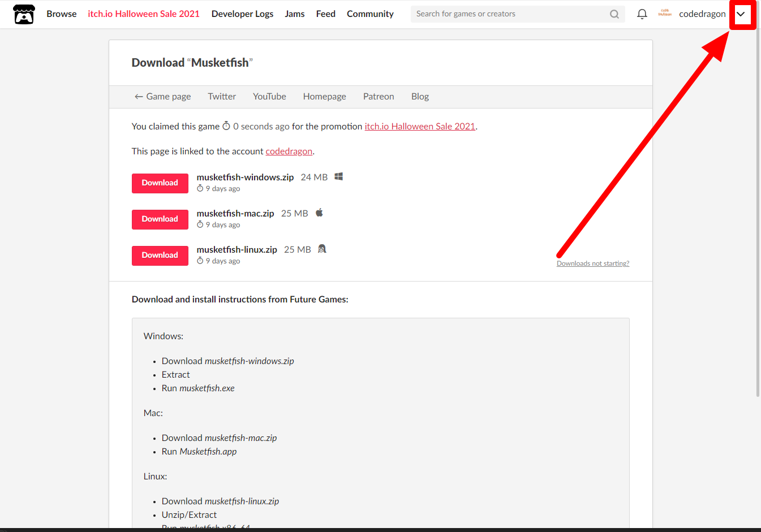Click the clock icon next to claimed time
Screen dimensions: 761x532
point(226,126)
